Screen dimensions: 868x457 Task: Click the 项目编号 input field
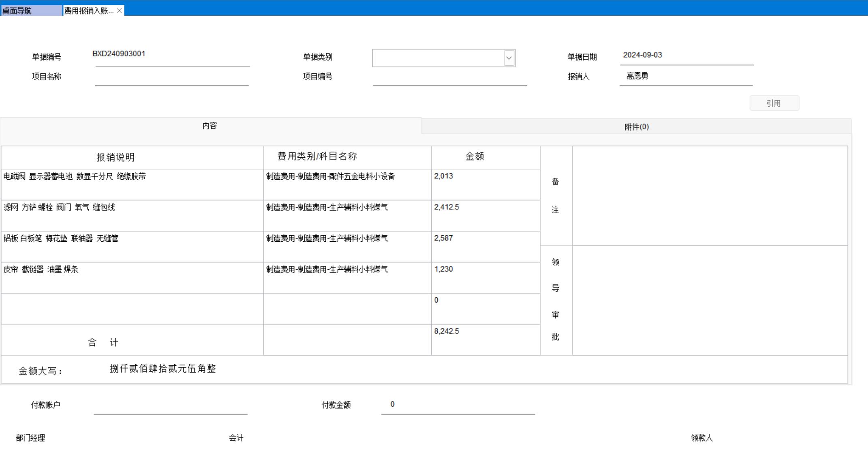coord(449,77)
